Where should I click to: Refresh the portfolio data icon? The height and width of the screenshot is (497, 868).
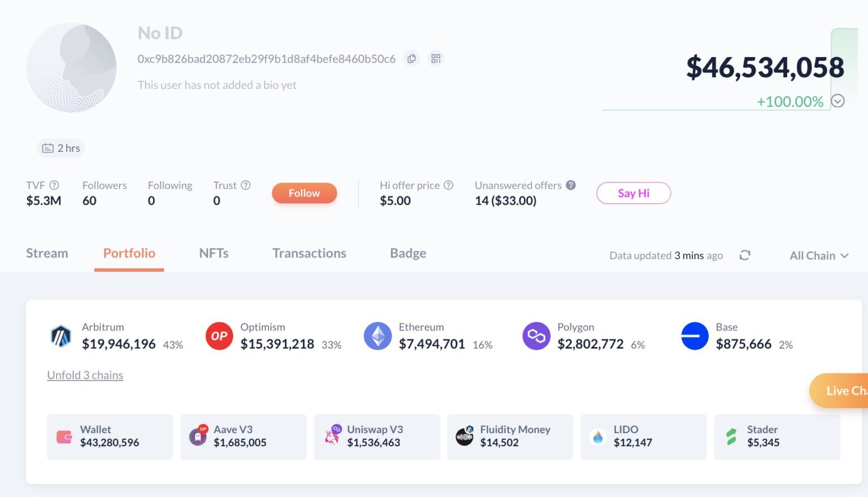click(745, 255)
